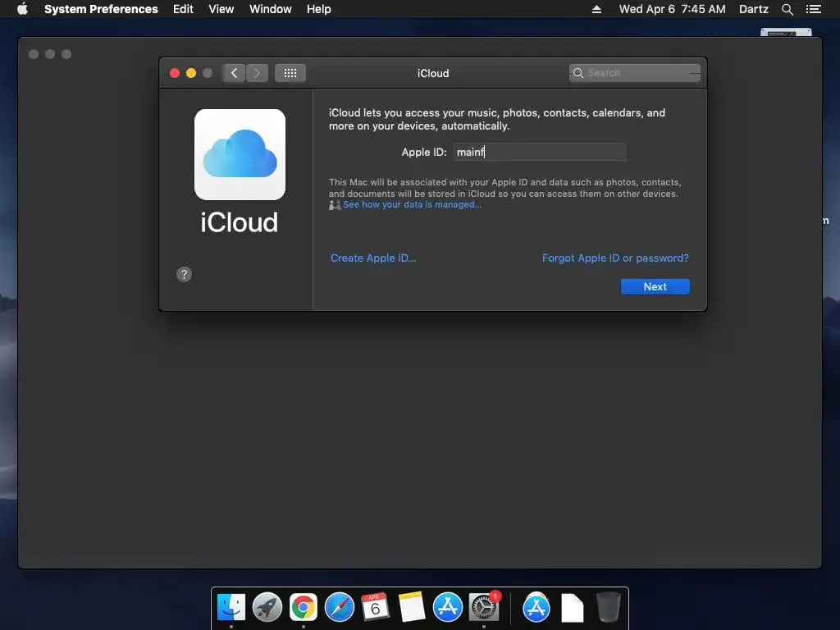Click the Search field in iCloud window
Viewport: 840px width, 630px height.
click(635, 73)
